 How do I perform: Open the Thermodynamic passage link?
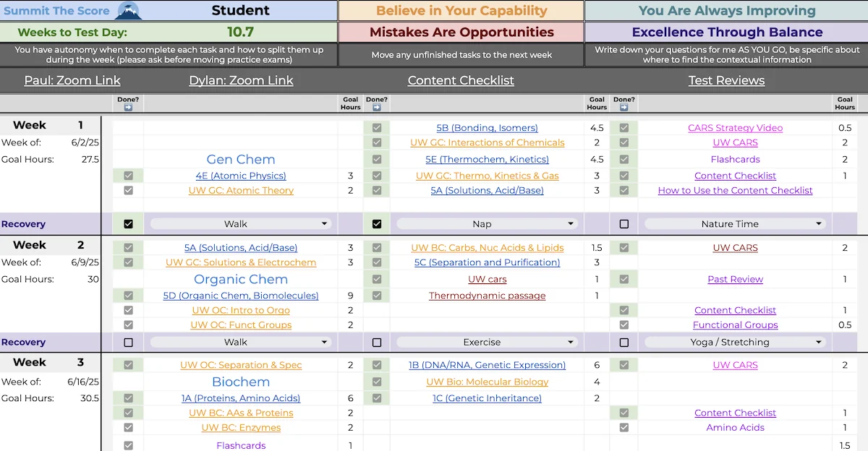[486, 294]
